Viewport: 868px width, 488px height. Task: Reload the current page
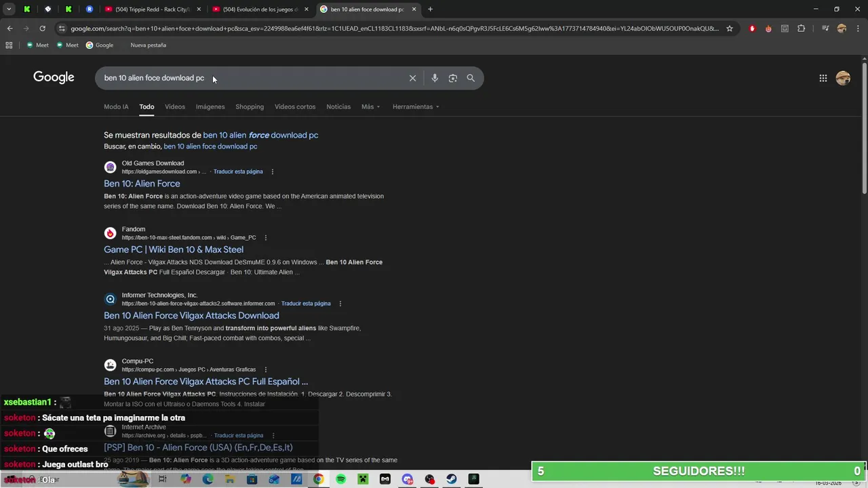click(42, 28)
